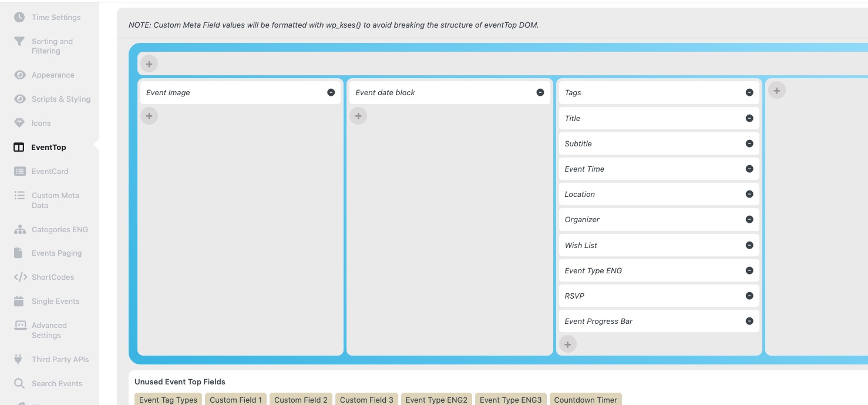Click the RSVP field label
868x405 pixels.
tap(574, 296)
